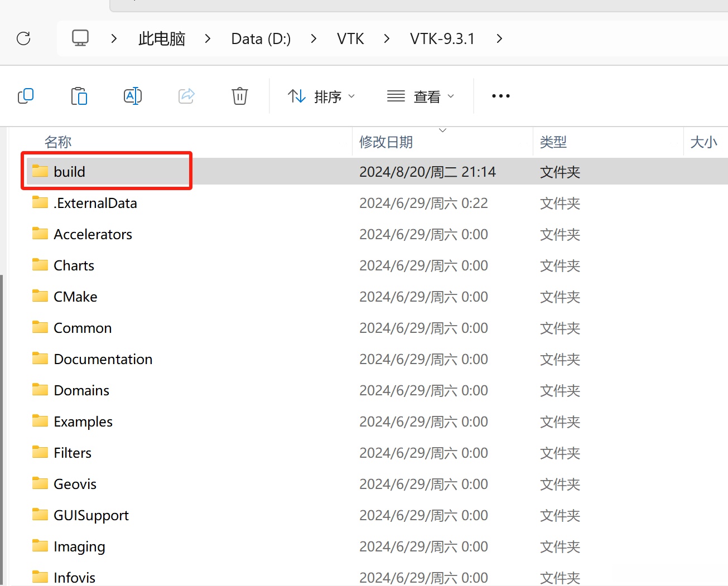Select the Documentation folder name
Image resolution: width=728 pixels, height=586 pixels.
pos(103,359)
